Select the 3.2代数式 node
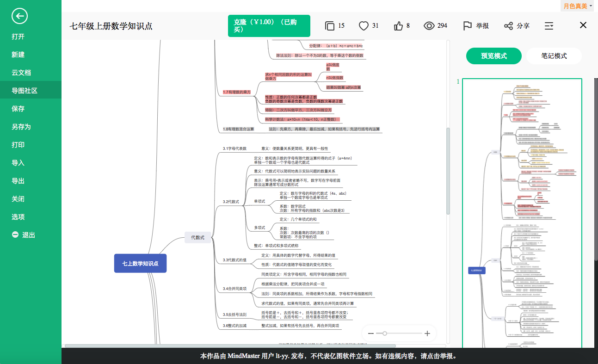 point(231,202)
